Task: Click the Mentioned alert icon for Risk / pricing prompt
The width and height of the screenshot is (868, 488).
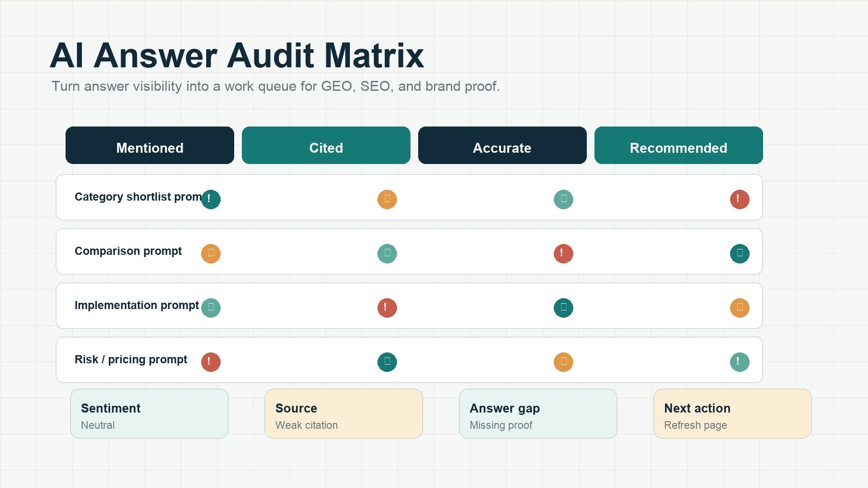Action: coord(211,362)
